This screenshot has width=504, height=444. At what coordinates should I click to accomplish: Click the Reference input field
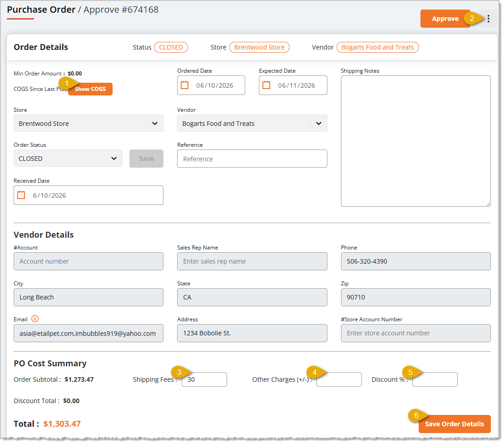252,159
